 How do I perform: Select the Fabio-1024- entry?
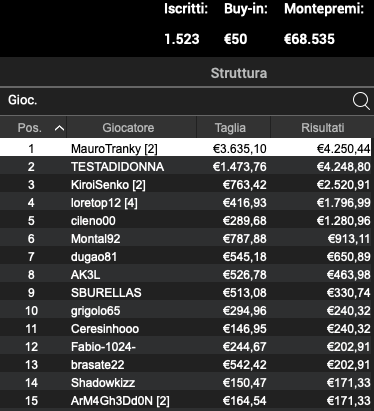tap(186, 346)
